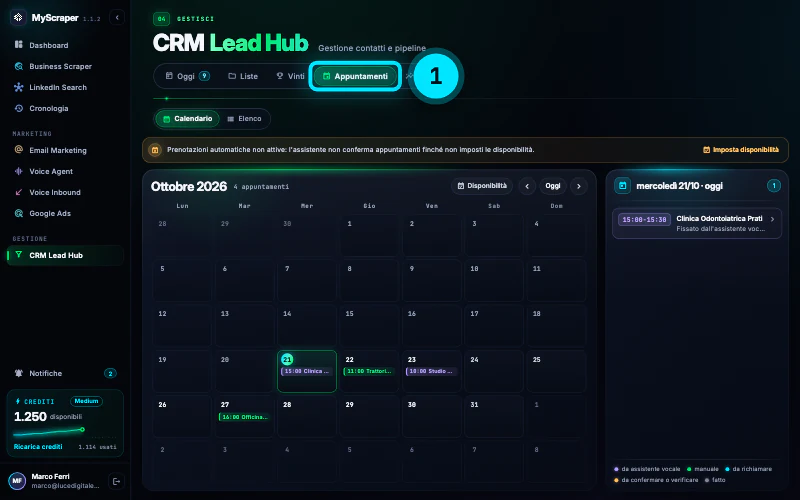This screenshot has height=500, width=800.
Task: Switch to the Vinti tab
Action: (290, 76)
